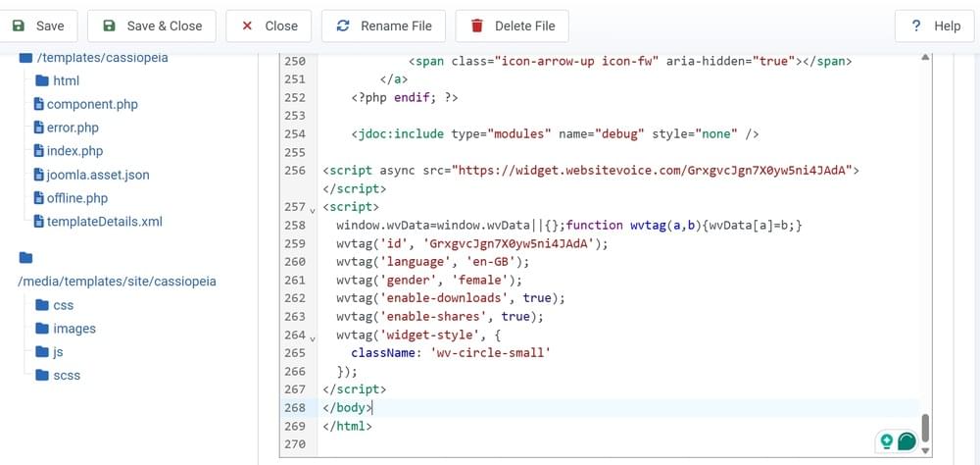Click the dark green chat bubble icon
Viewport: 980px width, 465px height.
click(x=906, y=441)
